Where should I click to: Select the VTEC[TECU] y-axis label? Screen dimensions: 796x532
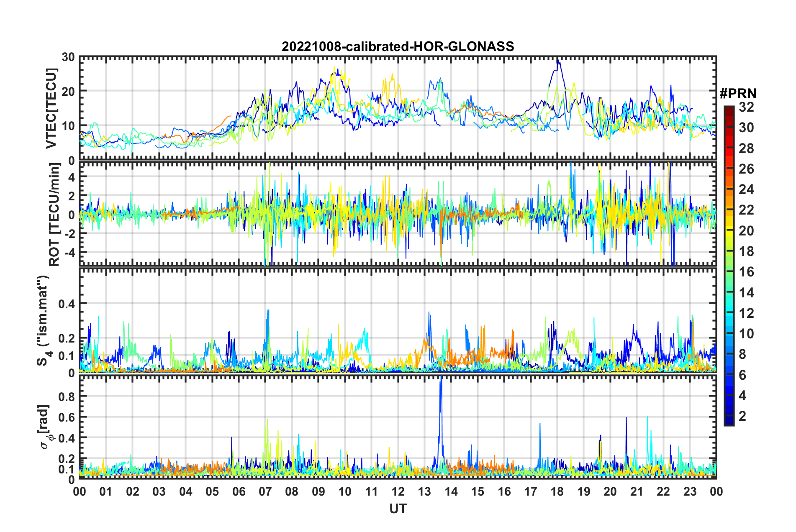pyautogui.click(x=51, y=108)
